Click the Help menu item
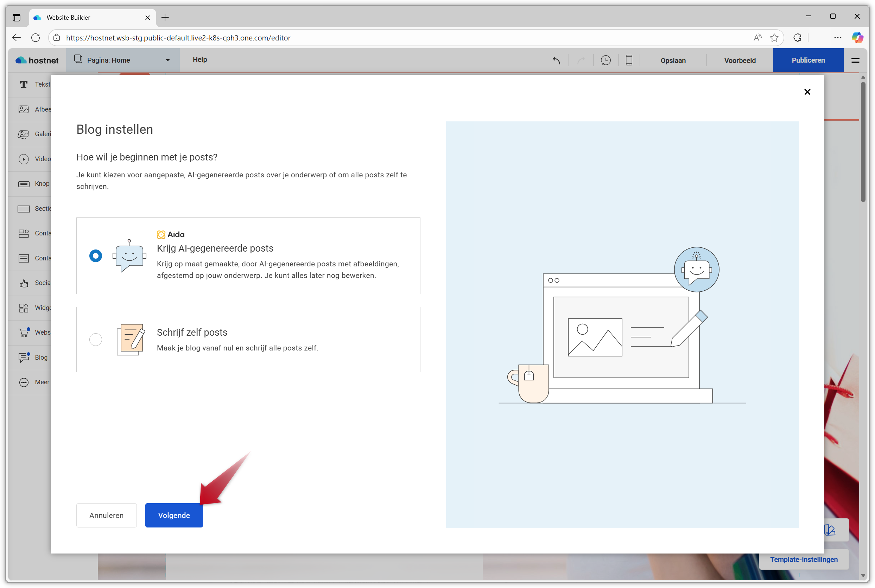875x588 pixels. click(200, 59)
